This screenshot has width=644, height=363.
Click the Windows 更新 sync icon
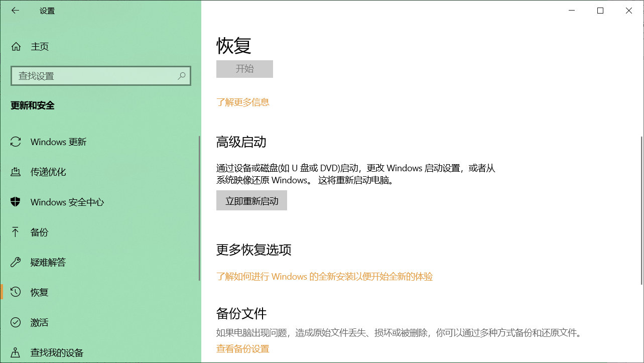(16, 142)
